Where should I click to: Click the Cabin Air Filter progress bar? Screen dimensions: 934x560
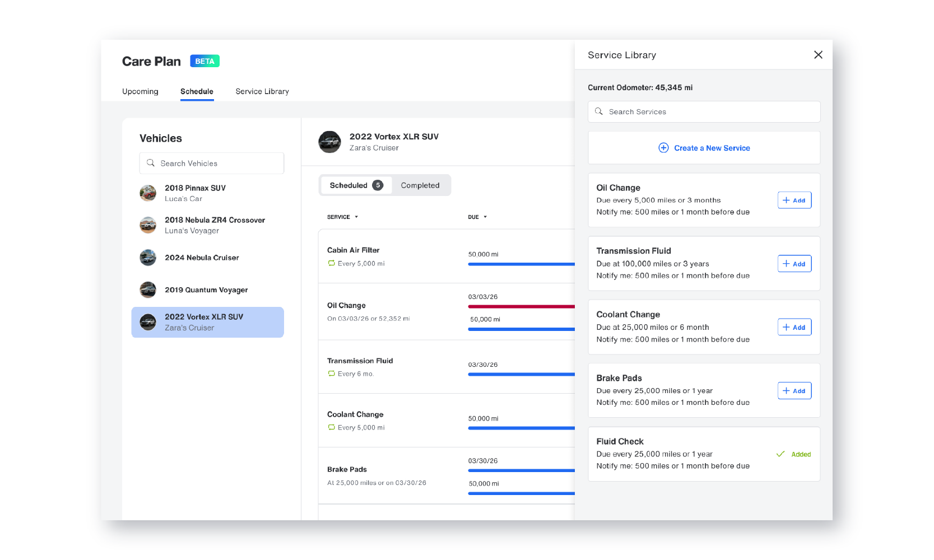[521, 264]
